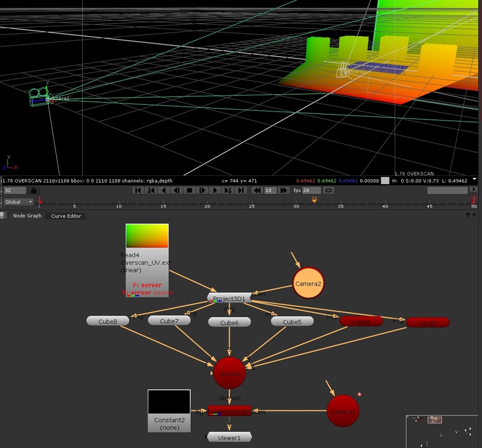This screenshot has width=482, height=448.
Task: Stop viewer playback
Action: (x=189, y=191)
